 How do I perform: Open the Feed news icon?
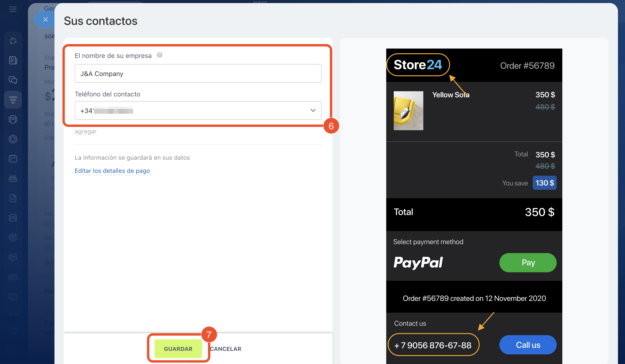13,60
